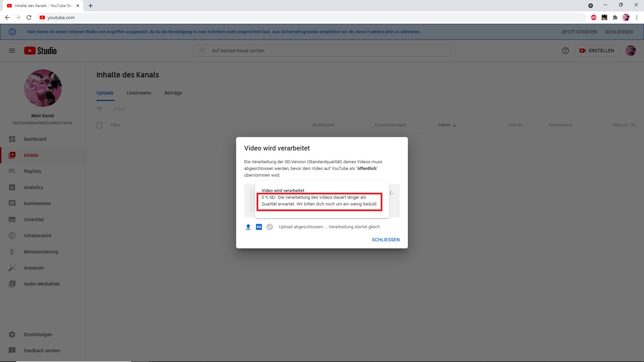Viewport: 644px width, 362px height.
Task: Click the Einstellungen gear icon
Action: tap(12, 335)
